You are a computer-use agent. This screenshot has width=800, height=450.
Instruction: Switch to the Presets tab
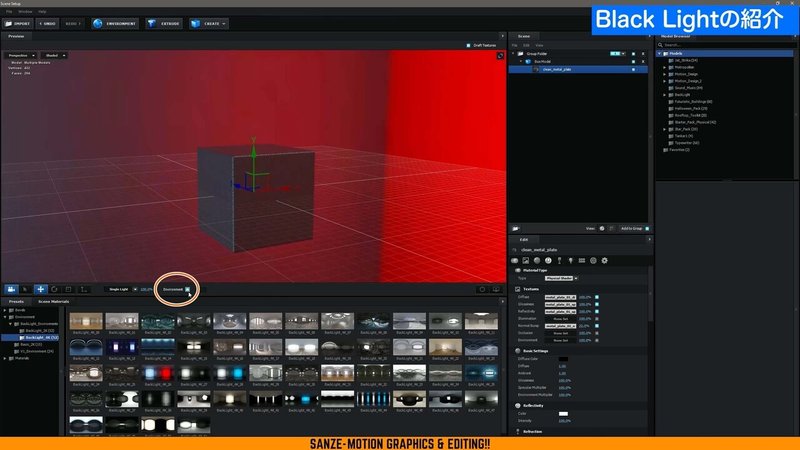pos(16,302)
